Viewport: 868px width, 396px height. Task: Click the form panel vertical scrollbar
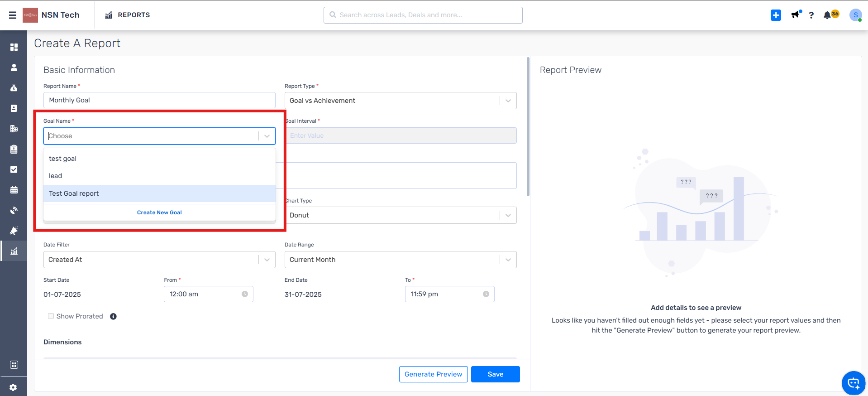(x=528, y=127)
